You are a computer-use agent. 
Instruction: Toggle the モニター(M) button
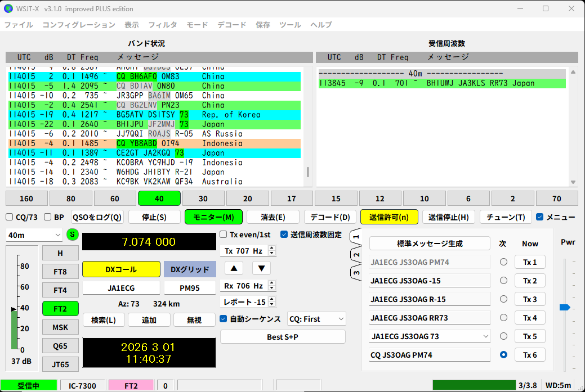tap(213, 217)
